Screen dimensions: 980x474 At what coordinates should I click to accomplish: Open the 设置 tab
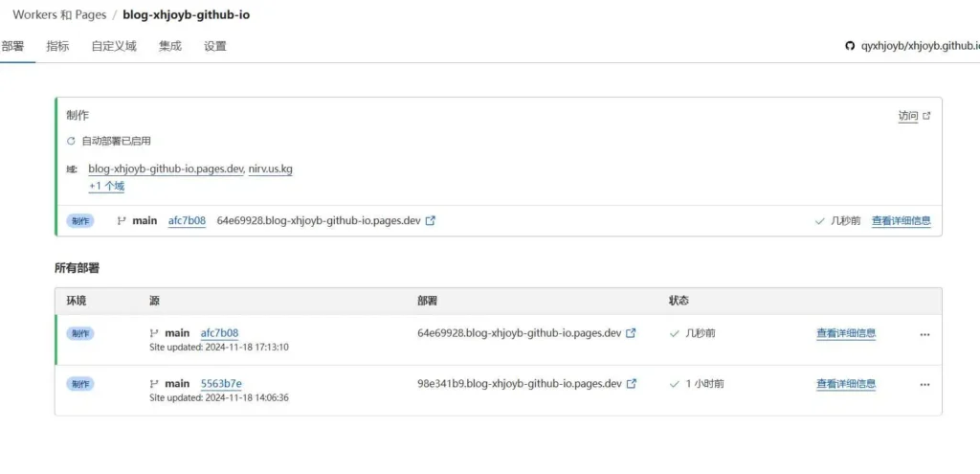215,46
